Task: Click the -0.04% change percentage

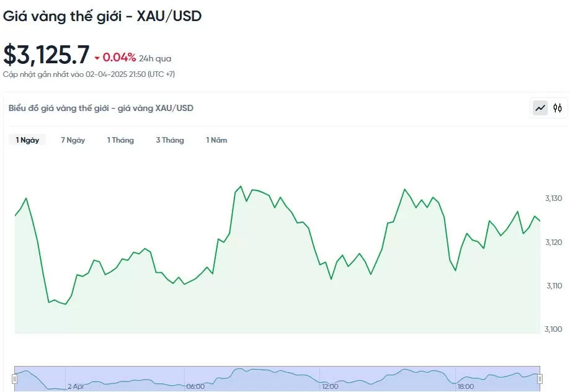Action: tap(119, 58)
